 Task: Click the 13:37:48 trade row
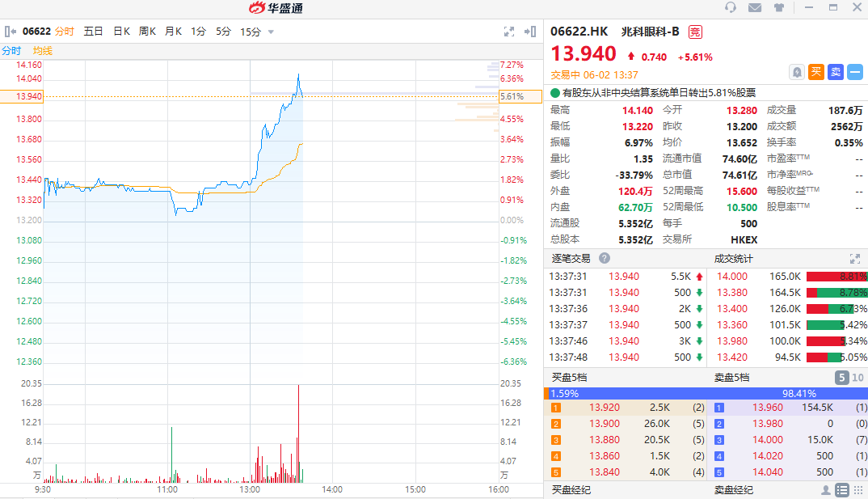[626, 357]
